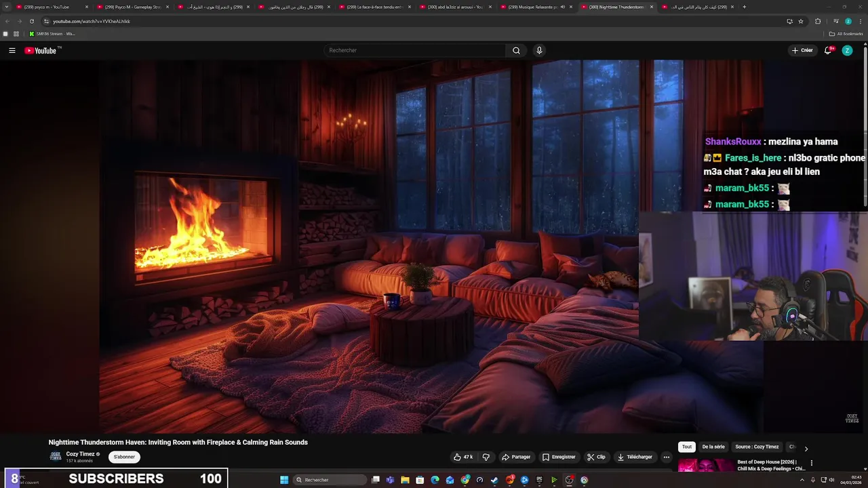Start voice search with microphone icon

(539, 50)
